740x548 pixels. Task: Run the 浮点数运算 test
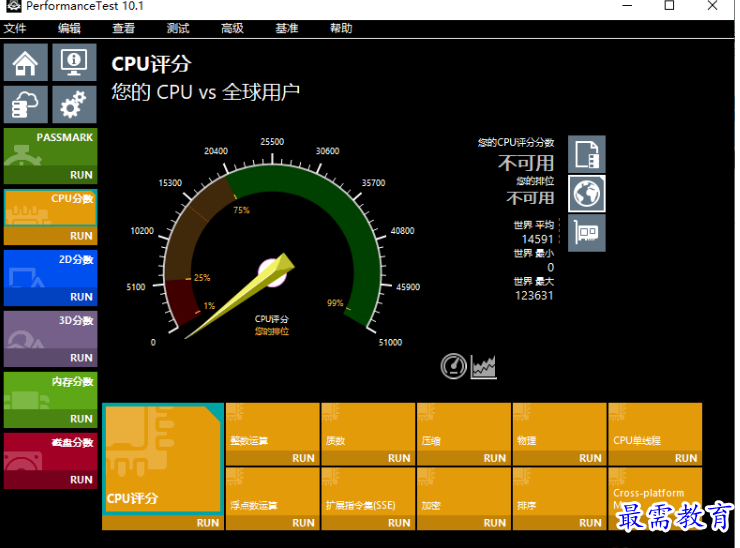pos(272,498)
